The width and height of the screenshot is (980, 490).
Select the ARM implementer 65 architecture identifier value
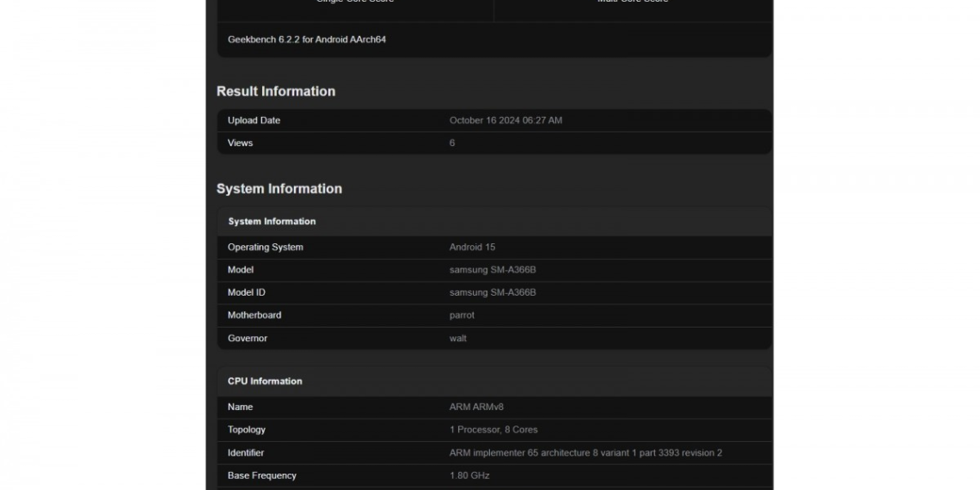585,452
